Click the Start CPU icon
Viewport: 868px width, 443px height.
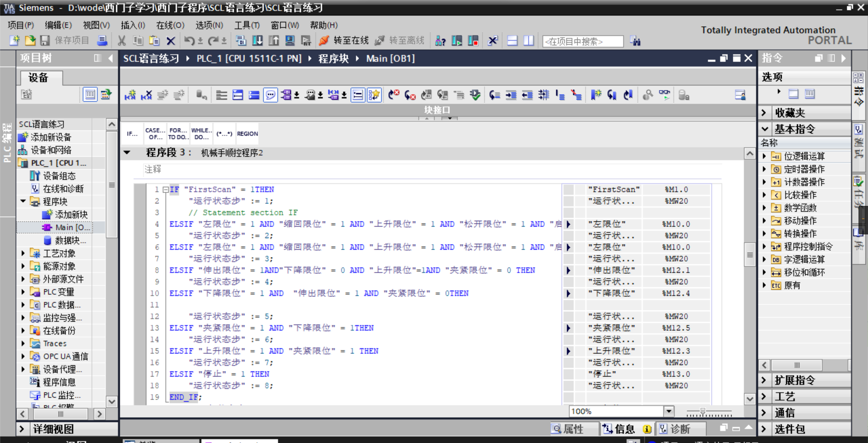click(457, 41)
